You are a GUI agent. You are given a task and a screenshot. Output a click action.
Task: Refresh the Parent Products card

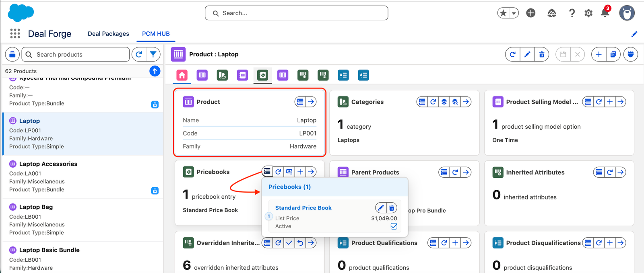click(x=455, y=172)
